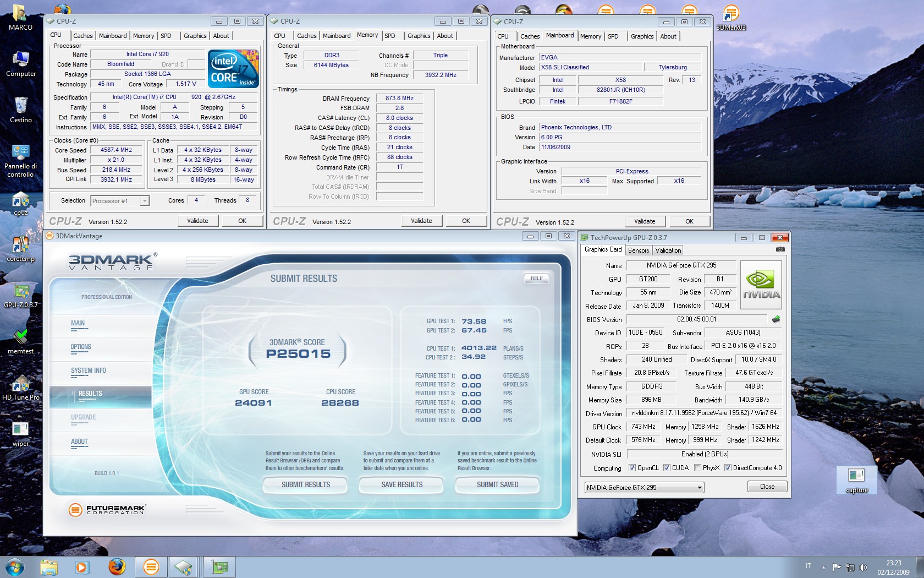The height and width of the screenshot is (578, 924).
Task: Open OPTIONS in 3DMark Vantage sidebar
Action: coord(81,347)
